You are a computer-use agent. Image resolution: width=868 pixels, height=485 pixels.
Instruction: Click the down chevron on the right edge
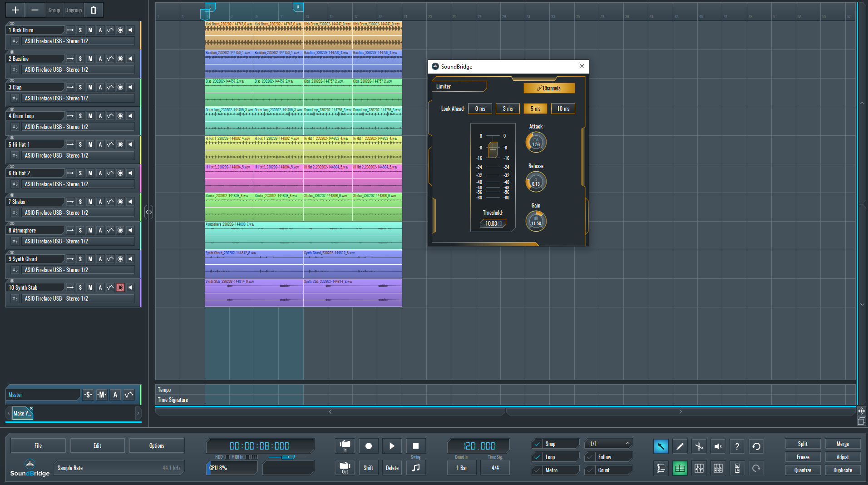click(x=862, y=304)
